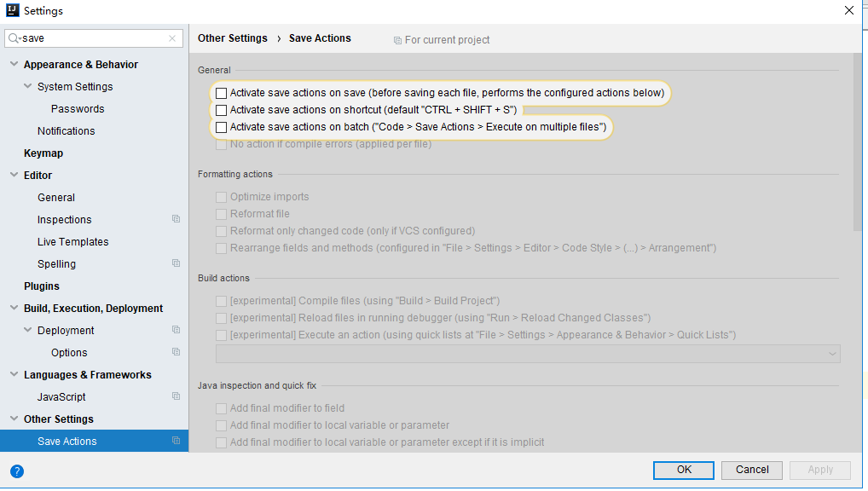The height and width of the screenshot is (491, 868).
Task: Select Keymap in the settings tree
Action: pos(43,153)
